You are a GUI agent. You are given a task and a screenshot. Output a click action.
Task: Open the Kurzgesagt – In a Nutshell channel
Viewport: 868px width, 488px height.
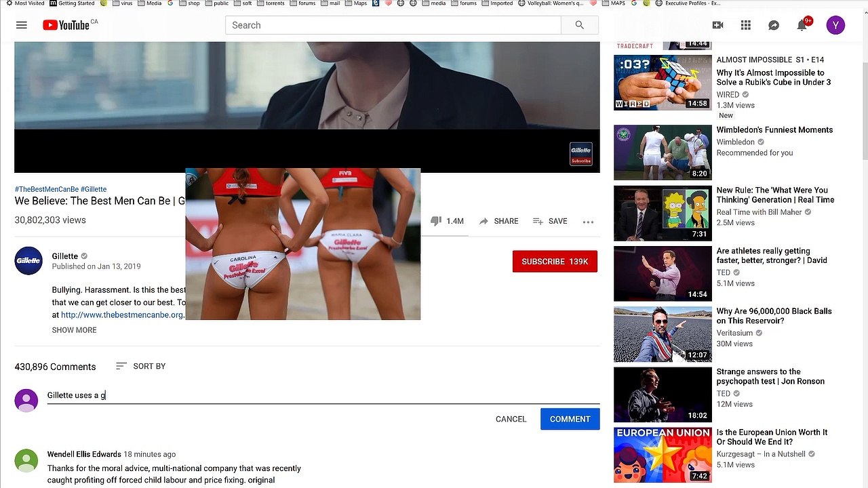761,454
